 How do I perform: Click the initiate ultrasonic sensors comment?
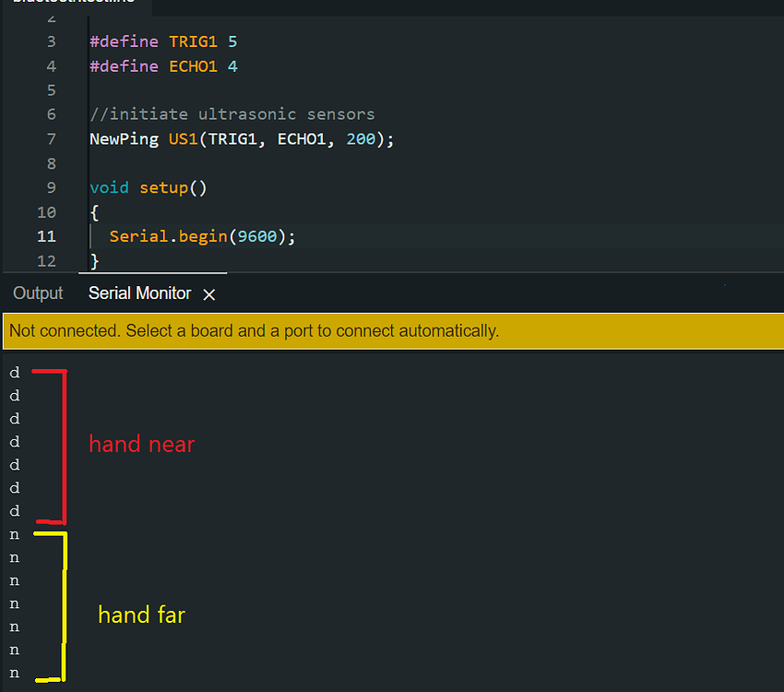coord(232,114)
